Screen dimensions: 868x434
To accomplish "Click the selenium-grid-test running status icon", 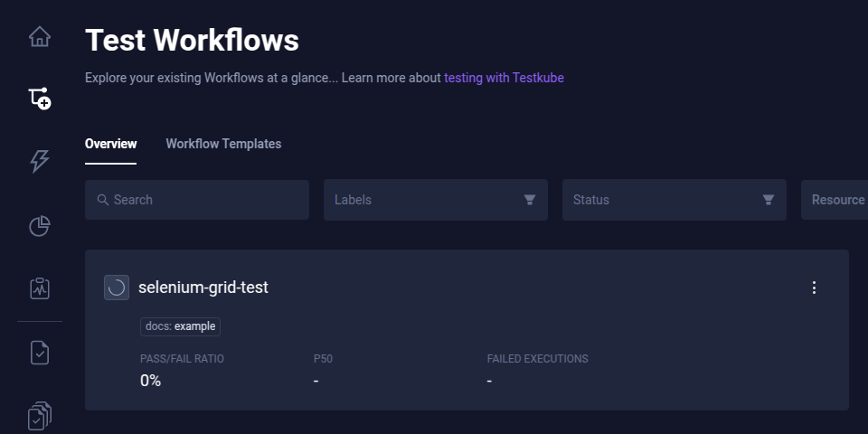I will (117, 288).
